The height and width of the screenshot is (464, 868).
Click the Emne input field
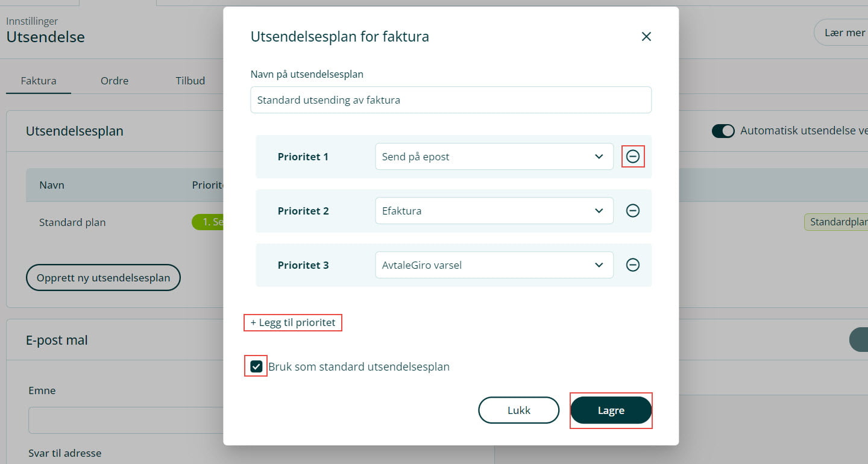point(125,420)
